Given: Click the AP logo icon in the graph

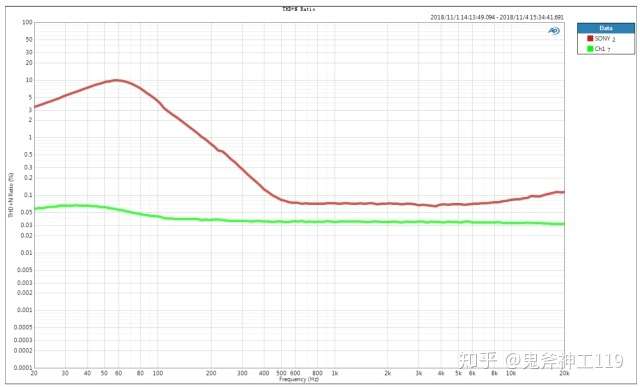Looking at the screenshot, I should click(x=554, y=31).
